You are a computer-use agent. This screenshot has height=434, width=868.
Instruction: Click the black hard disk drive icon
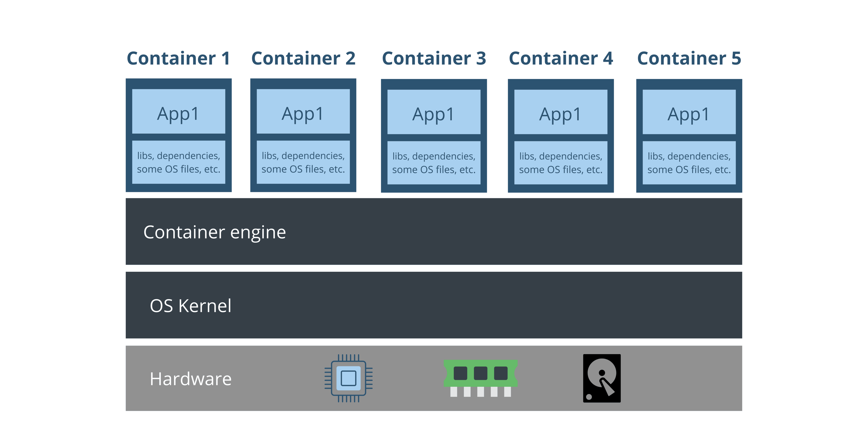pos(602,378)
